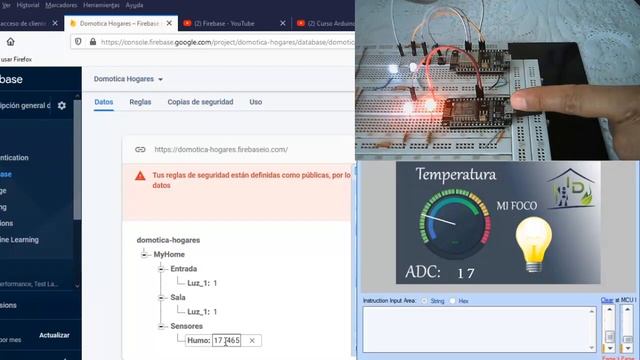Open the Ayuda menu
The image size is (640, 360).
click(134, 5)
